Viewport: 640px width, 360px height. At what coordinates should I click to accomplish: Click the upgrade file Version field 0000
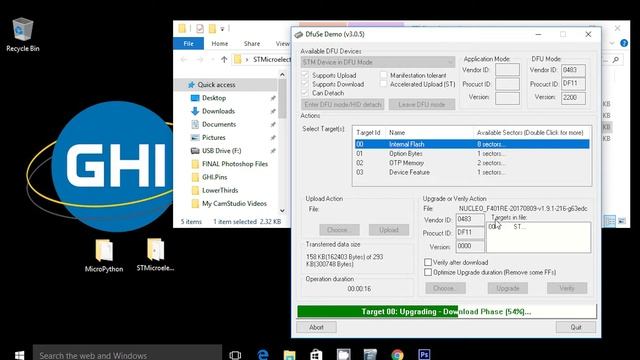470,246
